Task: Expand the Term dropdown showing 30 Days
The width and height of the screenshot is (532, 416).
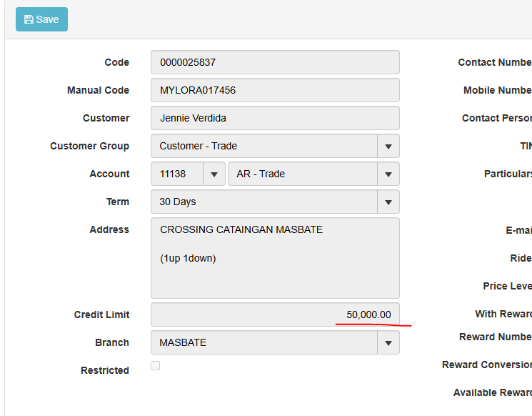Action: click(x=388, y=202)
